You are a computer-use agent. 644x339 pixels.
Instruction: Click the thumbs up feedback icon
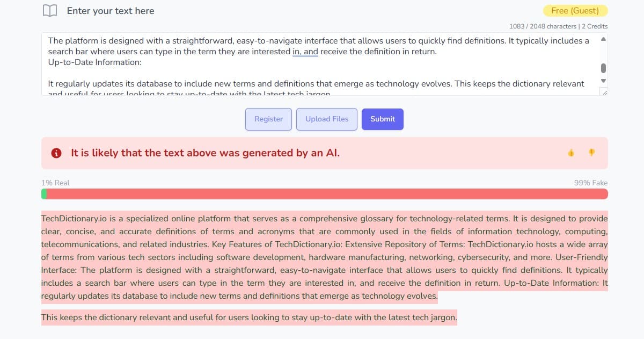coord(570,153)
